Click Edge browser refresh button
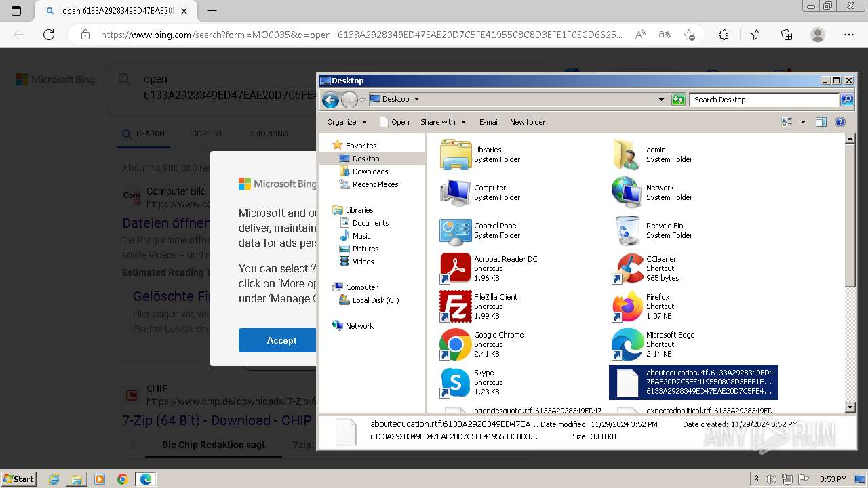 tap(49, 35)
